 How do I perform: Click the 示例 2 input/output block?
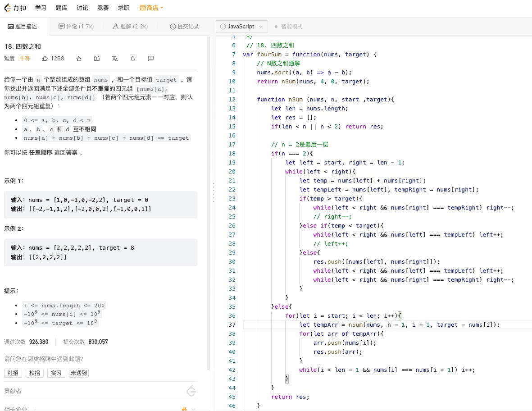[x=100, y=252]
